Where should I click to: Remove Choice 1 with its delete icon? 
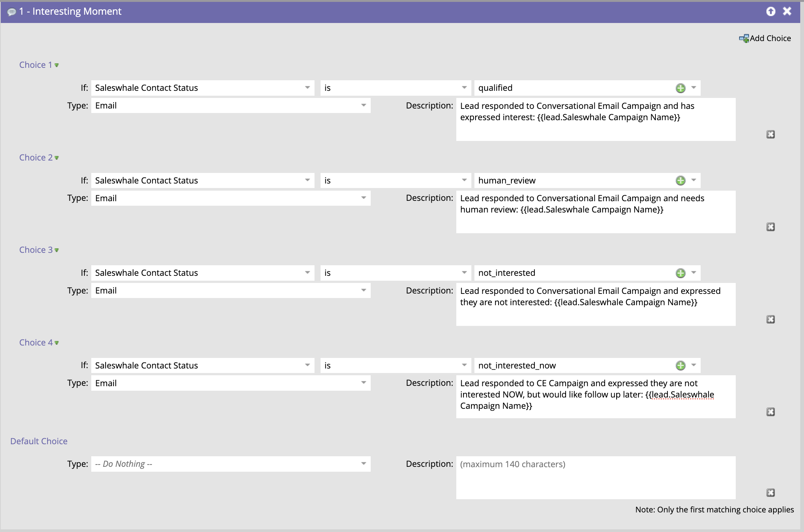(x=770, y=135)
